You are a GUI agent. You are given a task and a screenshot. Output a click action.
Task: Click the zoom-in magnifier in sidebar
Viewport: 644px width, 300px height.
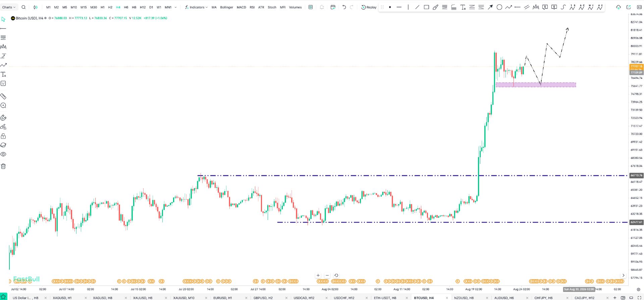pos(3,105)
